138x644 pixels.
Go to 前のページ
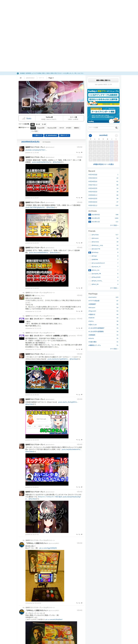point(38,135)
